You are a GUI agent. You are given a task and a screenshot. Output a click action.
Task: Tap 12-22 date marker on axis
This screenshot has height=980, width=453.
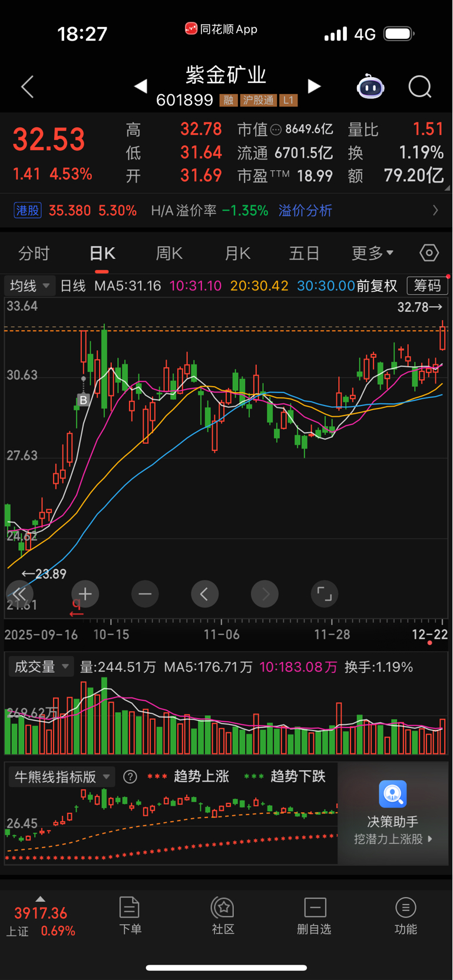[x=430, y=634]
